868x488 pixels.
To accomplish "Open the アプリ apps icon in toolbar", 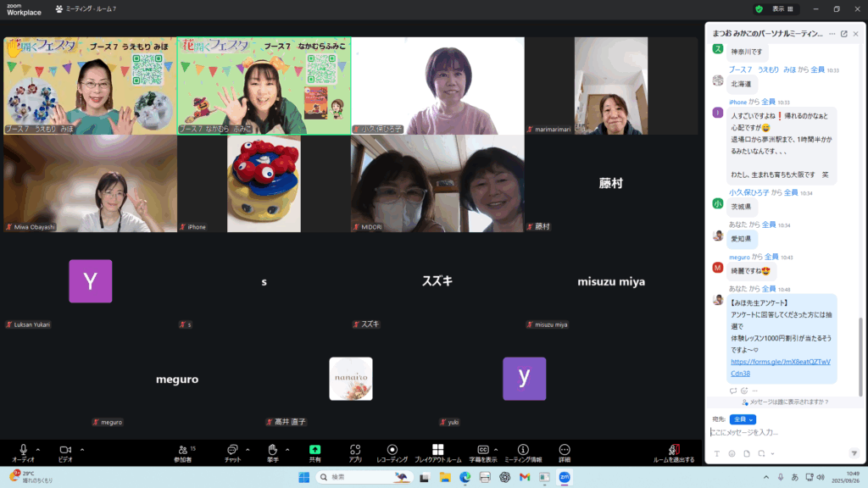I will click(355, 452).
